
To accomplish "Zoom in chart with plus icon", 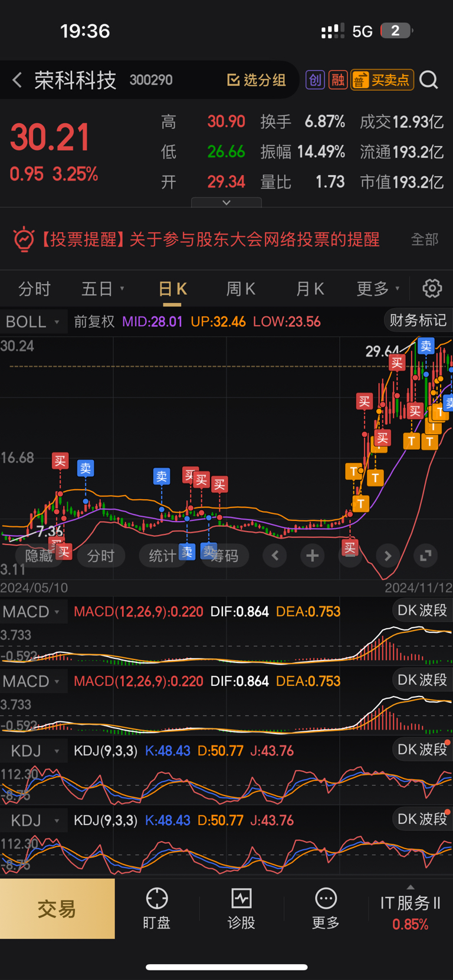I will [x=313, y=555].
